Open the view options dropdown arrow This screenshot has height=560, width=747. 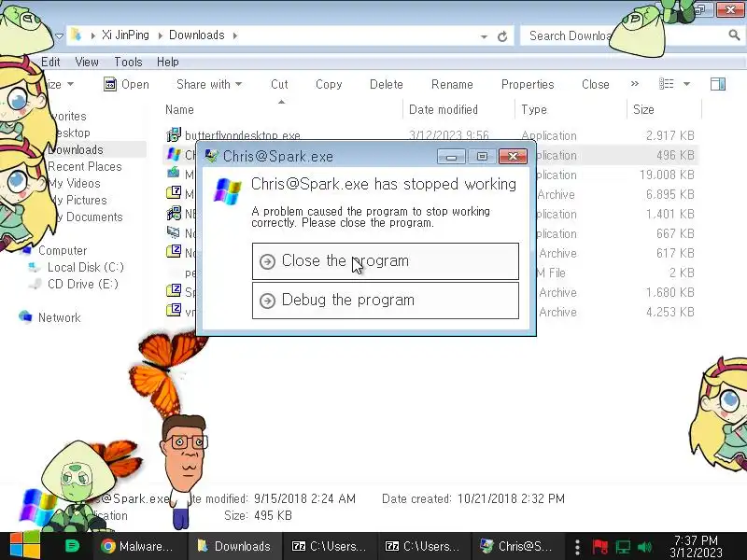pos(686,84)
